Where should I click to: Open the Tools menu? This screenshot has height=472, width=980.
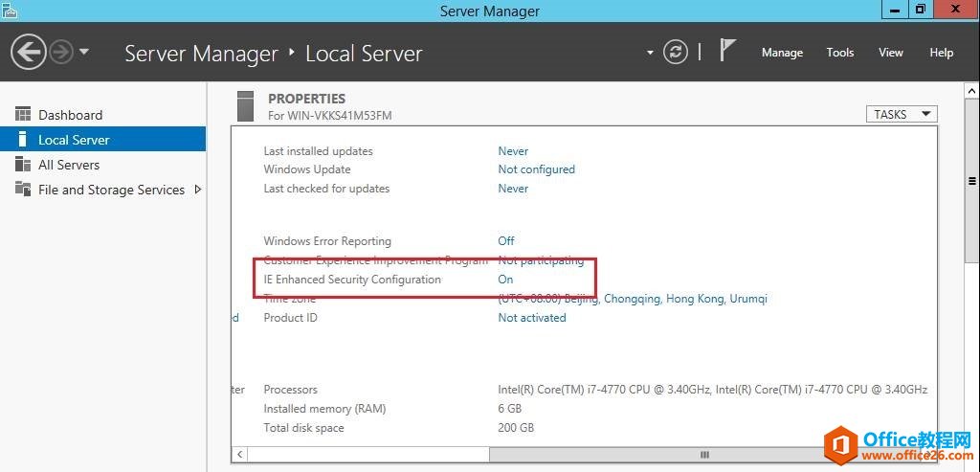click(840, 53)
